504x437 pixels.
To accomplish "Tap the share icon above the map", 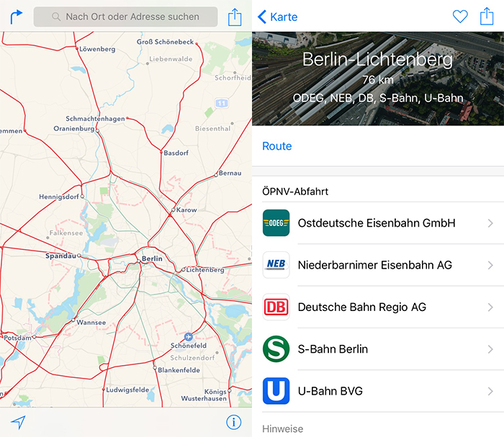I will pyautogui.click(x=235, y=17).
